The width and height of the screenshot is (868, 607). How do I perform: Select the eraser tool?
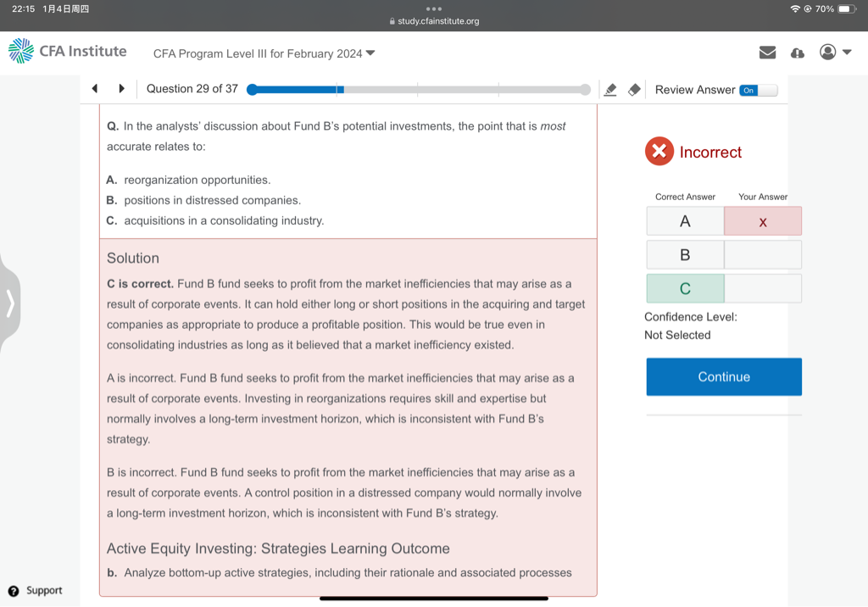pyautogui.click(x=634, y=90)
